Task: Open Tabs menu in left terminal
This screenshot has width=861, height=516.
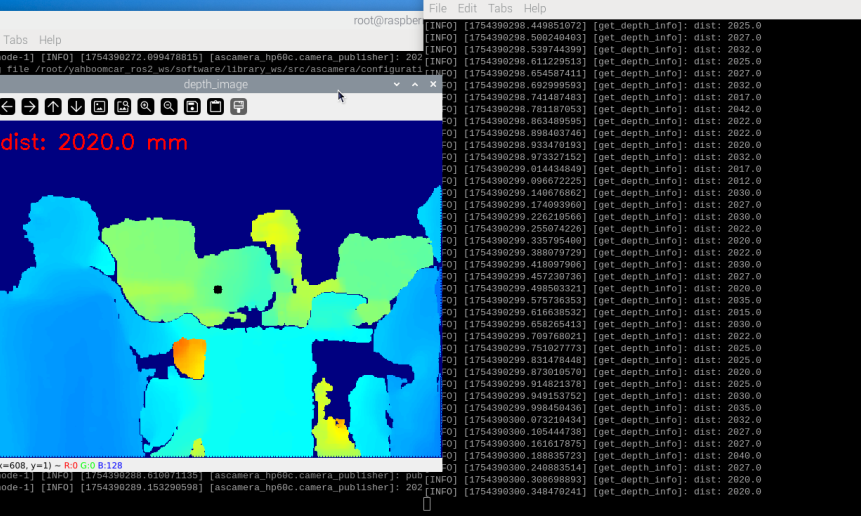Action: click(15, 40)
